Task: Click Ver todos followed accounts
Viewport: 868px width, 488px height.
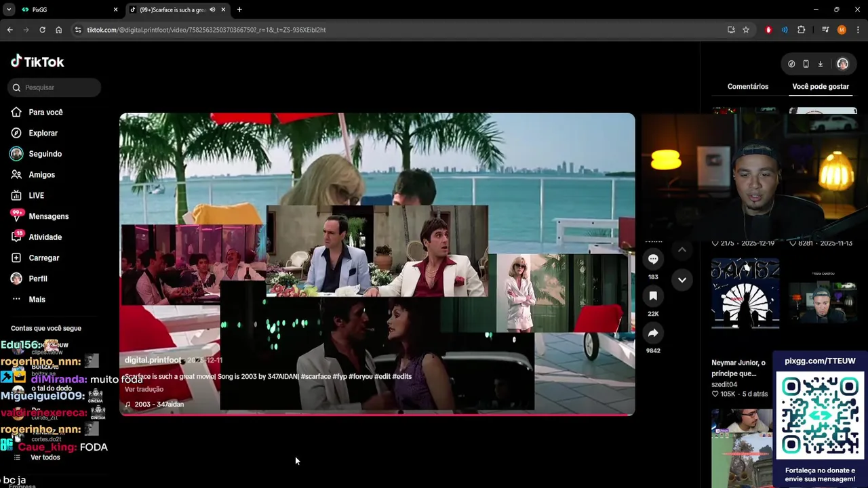Action: point(45,457)
